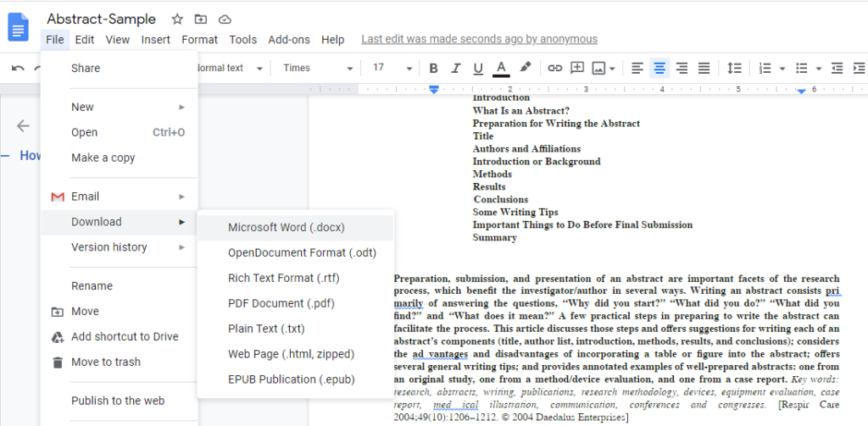This screenshot has width=868, height=426.
Task: Expand the Version history submenu
Action: coord(119,247)
